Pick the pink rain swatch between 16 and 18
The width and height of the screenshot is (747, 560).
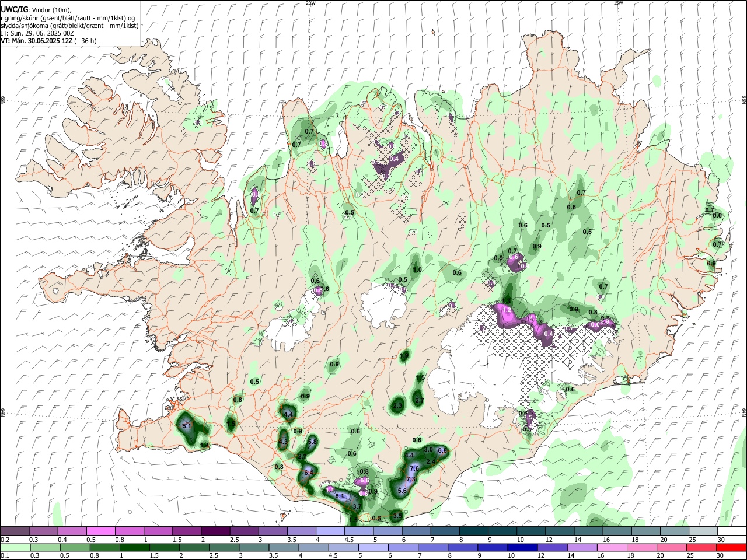612,547
